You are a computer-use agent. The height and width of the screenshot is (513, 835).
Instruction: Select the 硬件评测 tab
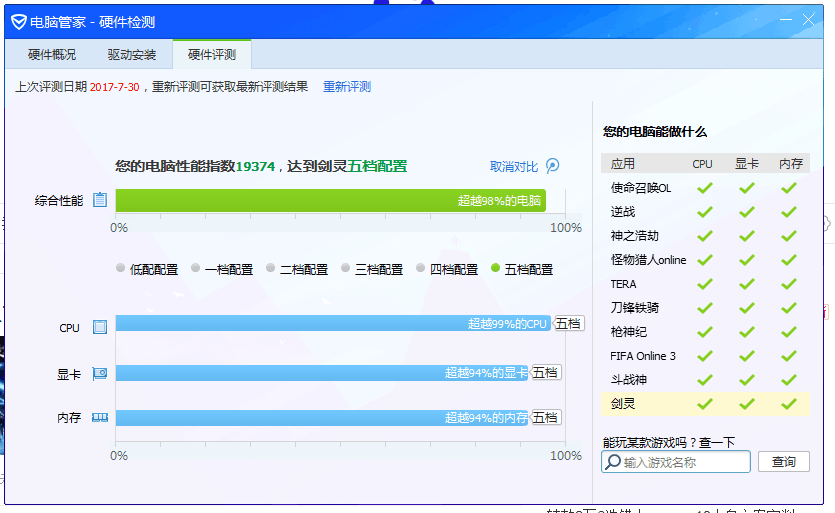[212, 54]
